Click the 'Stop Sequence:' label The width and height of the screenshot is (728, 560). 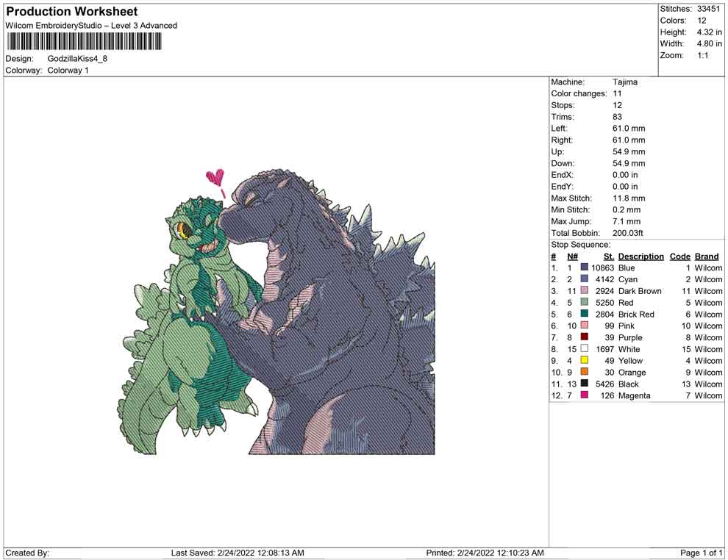coord(581,245)
